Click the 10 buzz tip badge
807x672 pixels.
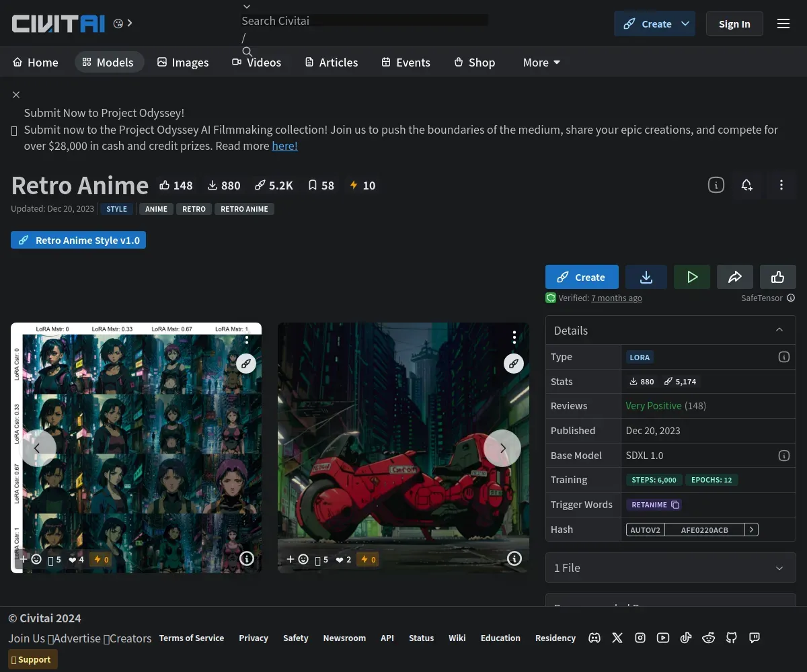click(362, 185)
